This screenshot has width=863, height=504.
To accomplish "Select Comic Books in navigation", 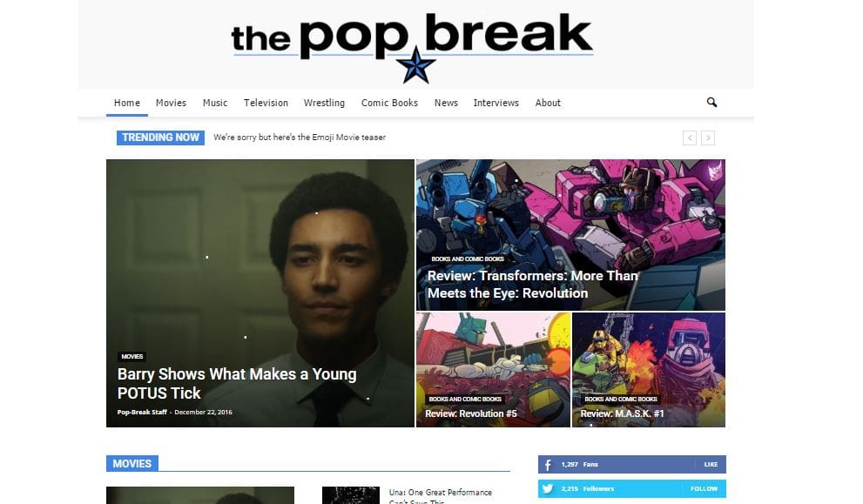I will coord(389,103).
